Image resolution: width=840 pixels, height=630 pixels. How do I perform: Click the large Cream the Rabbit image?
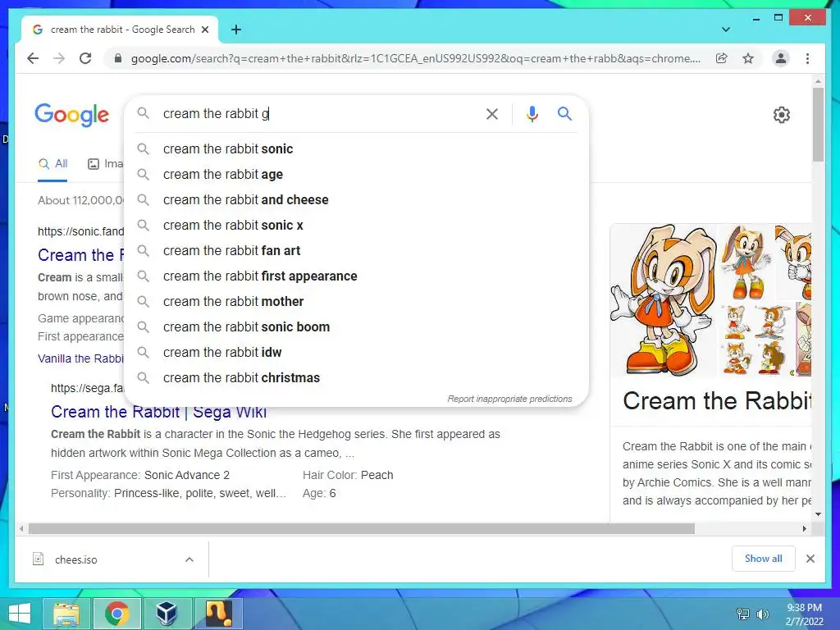click(663, 300)
